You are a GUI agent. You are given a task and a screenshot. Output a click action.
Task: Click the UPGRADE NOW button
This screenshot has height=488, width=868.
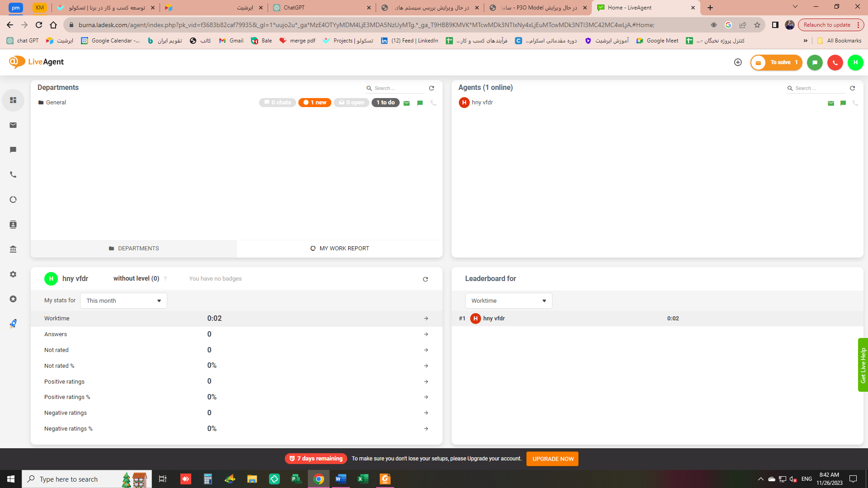(552, 459)
